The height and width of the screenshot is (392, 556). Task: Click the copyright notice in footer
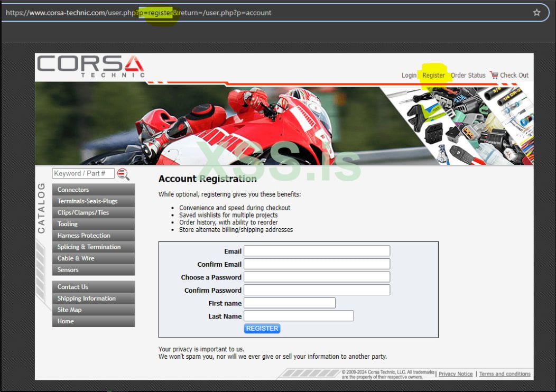click(x=388, y=374)
